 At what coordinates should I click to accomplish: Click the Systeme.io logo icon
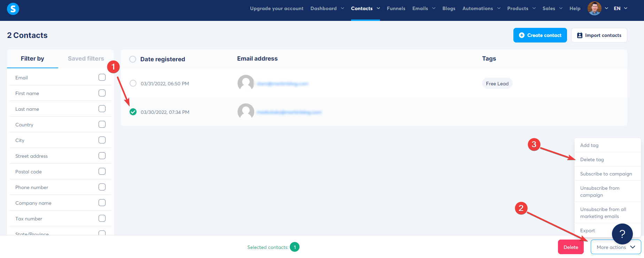(x=13, y=9)
